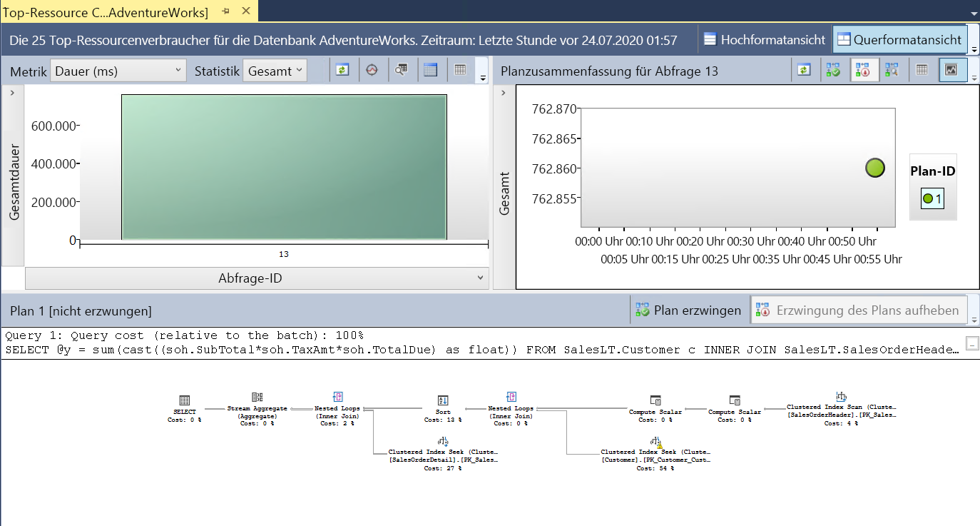The width and height of the screenshot is (980, 526).
Task: Click the Cost: 27 % label
Action: pos(443,469)
